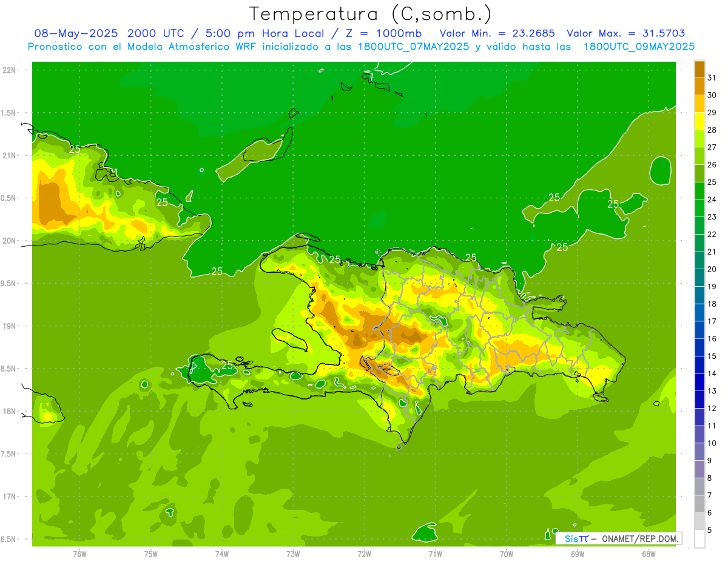The height and width of the screenshot is (562, 728).
Task: Click the '72W' longitude axis label
Action: tap(364, 554)
